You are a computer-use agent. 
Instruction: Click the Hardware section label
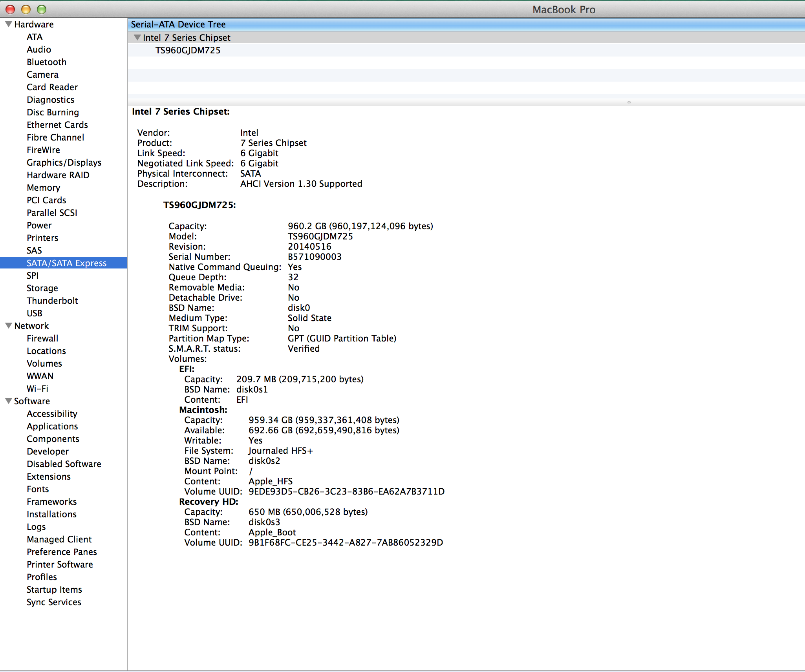pos(34,24)
